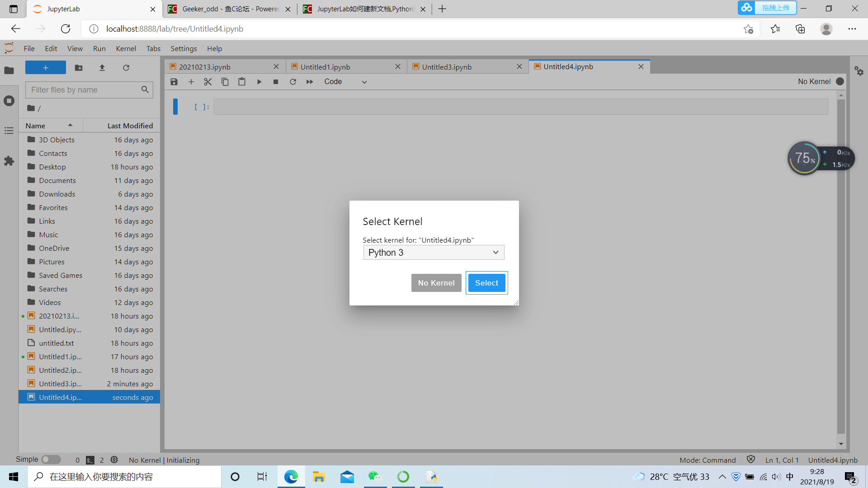Select the Untitled2.ipynb file

pyautogui.click(x=89, y=370)
